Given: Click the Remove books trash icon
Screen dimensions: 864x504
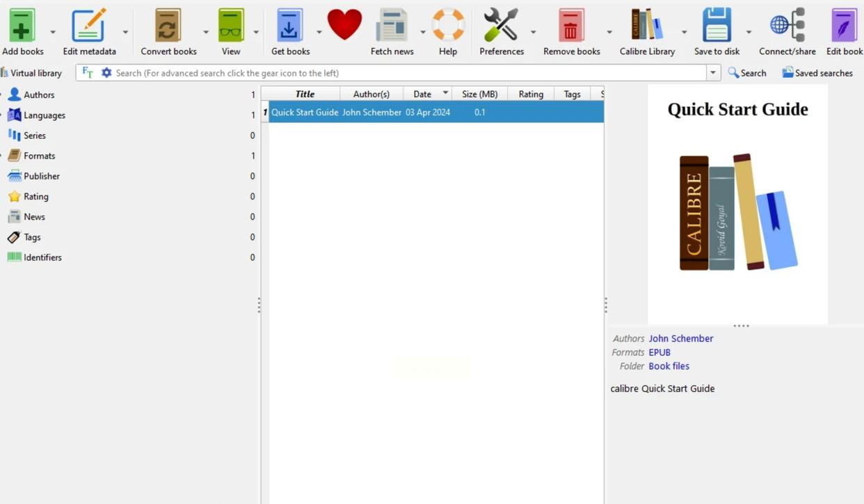Looking at the screenshot, I should pos(571,26).
